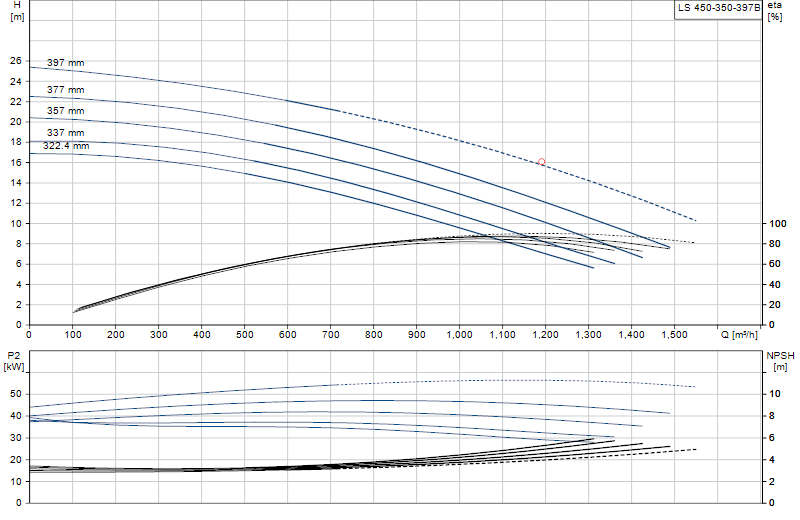
Task: Click the 26 tick on the H axis
Action: (x=16, y=61)
